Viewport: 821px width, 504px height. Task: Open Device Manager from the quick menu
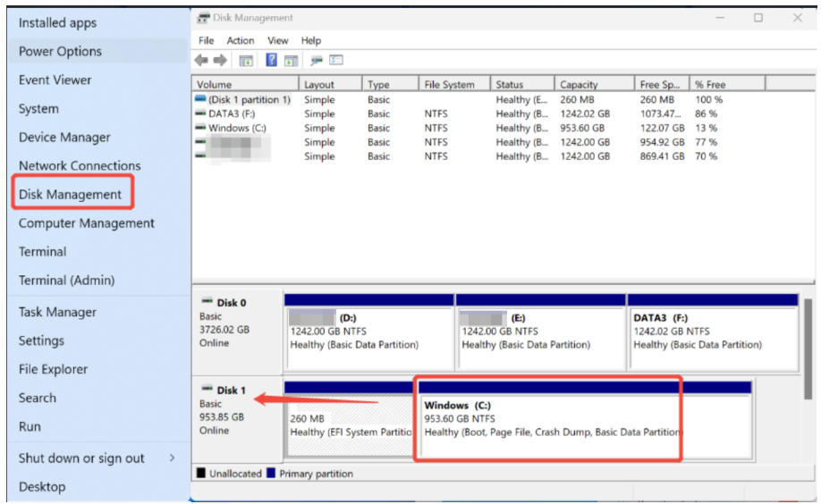click(64, 138)
